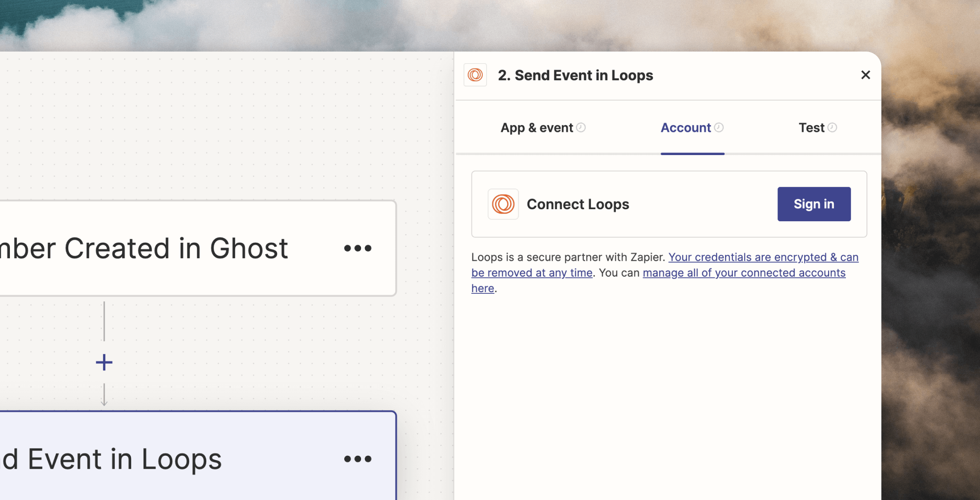Click the Sign in button
Image resolution: width=980 pixels, height=500 pixels.
coord(814,204)
